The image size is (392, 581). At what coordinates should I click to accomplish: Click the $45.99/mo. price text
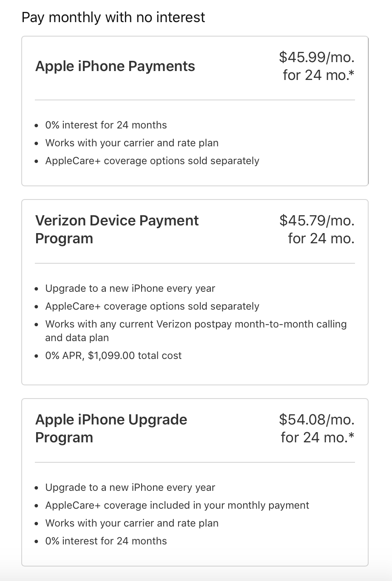tap(317, 57)
